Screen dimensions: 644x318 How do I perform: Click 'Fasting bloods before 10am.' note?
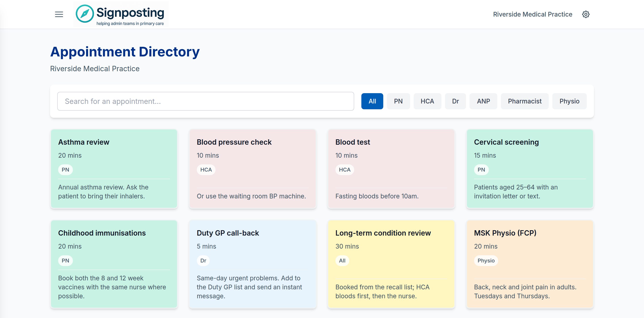[x=377, y=196]
